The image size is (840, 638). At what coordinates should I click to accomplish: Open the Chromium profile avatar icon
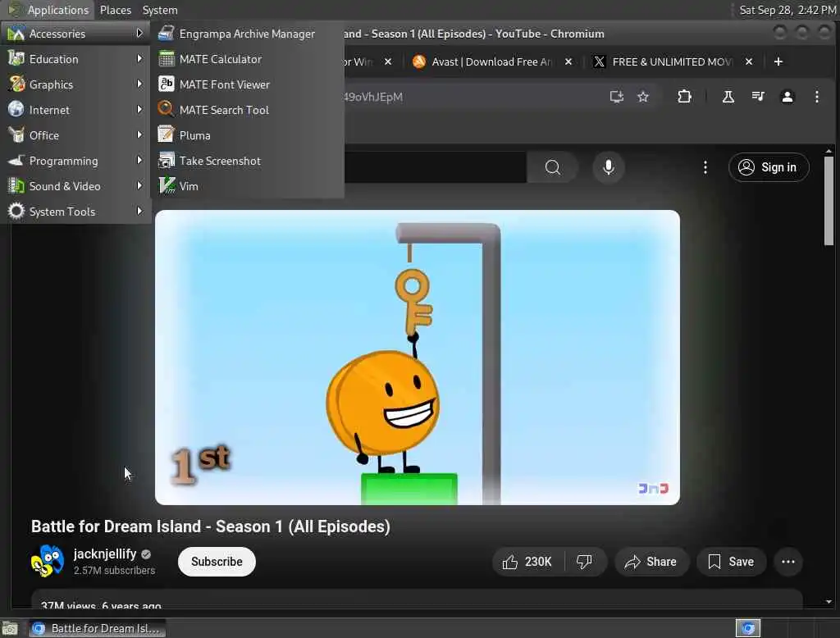click(x=787, y=97)
